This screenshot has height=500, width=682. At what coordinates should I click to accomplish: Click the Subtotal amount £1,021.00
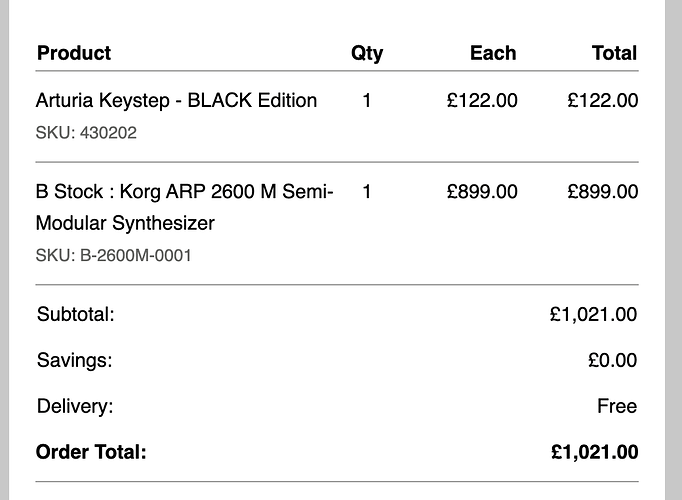(x=593, y=314)
